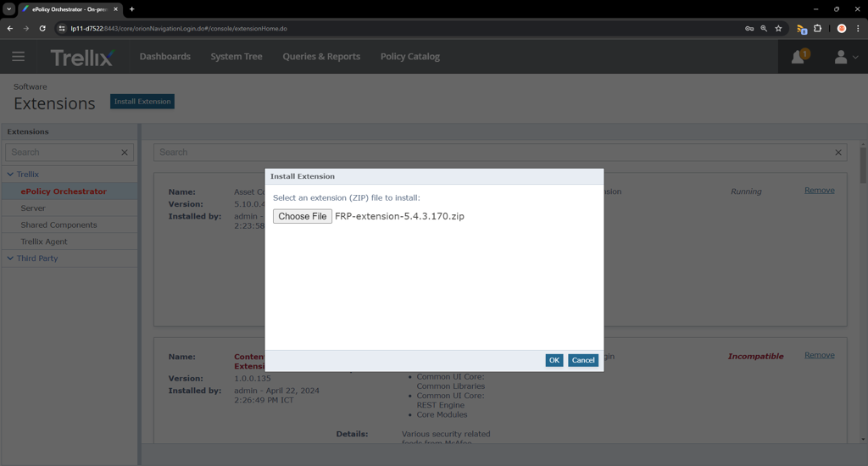Image resolution: width=868 pixels, height=466 pixels.
Task: Open the tab search dropdown
Action: click(8, 8)
